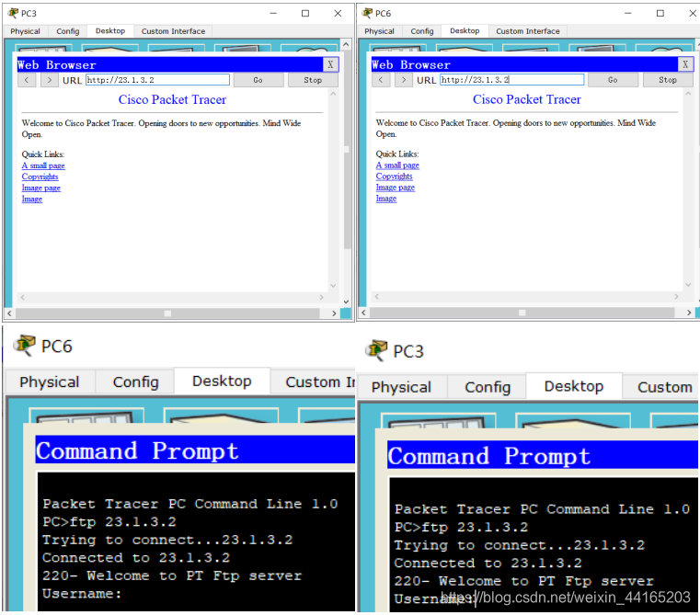Click Stop button in PC3 web browser
Viewport: 700px width, 615px height.
pyautogui.click(x=313, y=80)
